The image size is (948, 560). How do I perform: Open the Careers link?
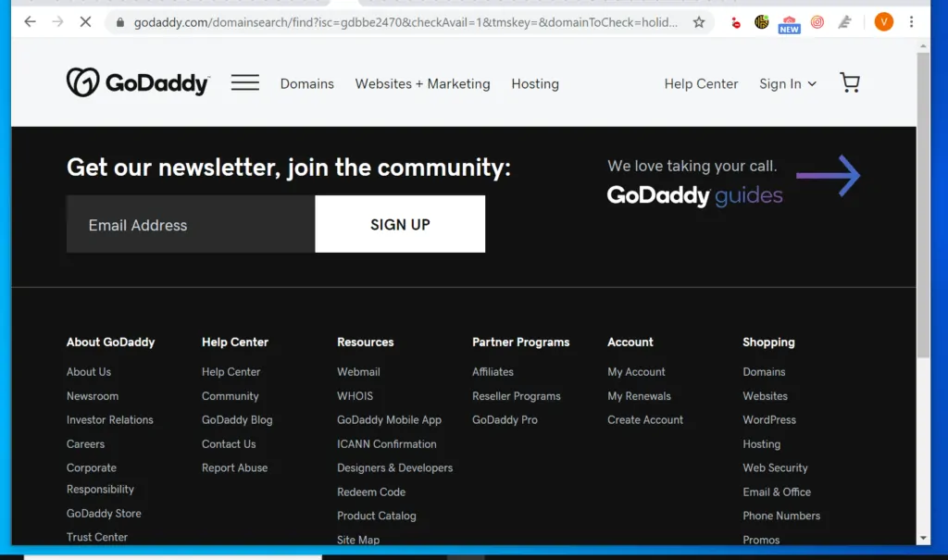pos(85,444)
